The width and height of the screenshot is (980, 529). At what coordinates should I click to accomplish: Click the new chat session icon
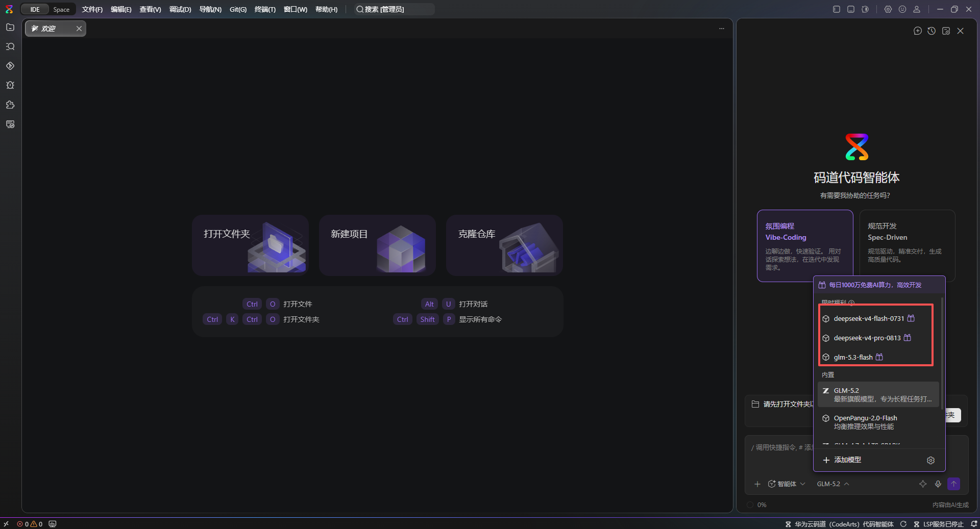(917, 31)
